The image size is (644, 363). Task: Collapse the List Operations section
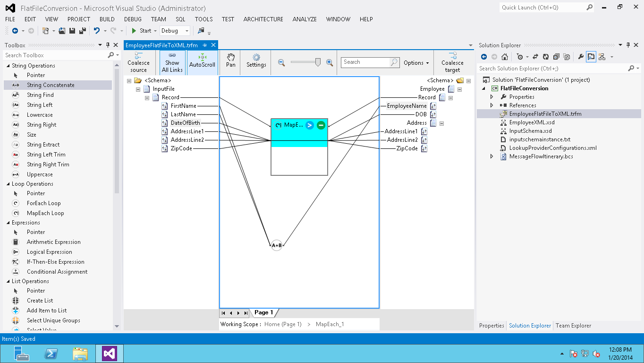pos(8,281)
